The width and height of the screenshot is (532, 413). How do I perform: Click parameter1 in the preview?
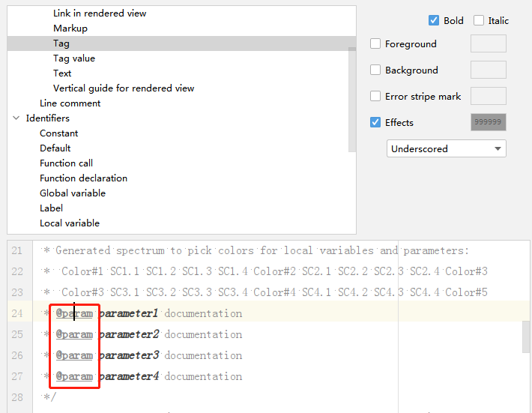[x=129, y=313]
